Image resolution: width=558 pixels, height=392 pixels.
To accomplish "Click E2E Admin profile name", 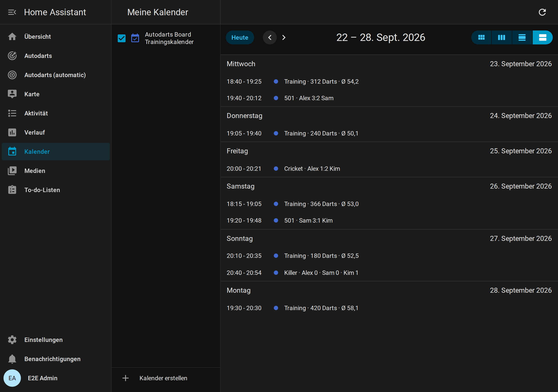I will [43, 378].
